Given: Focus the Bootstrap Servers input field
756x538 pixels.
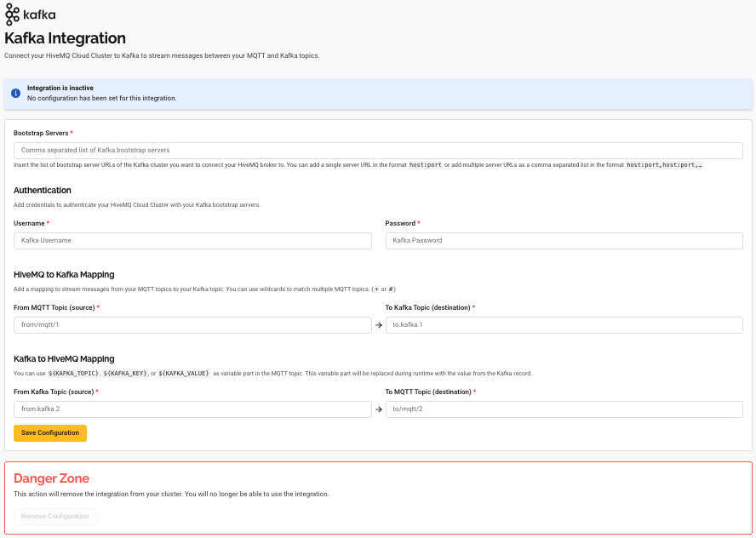Looking at the screenshot, I should 378,151.
